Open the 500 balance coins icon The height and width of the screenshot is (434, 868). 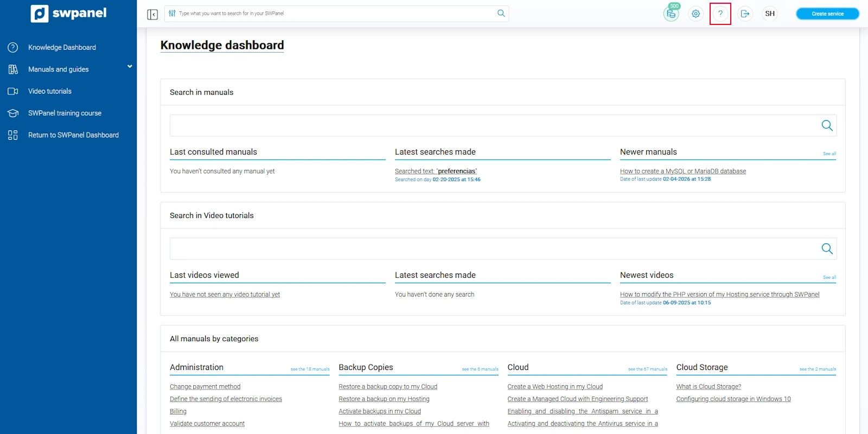coord(671,14)
